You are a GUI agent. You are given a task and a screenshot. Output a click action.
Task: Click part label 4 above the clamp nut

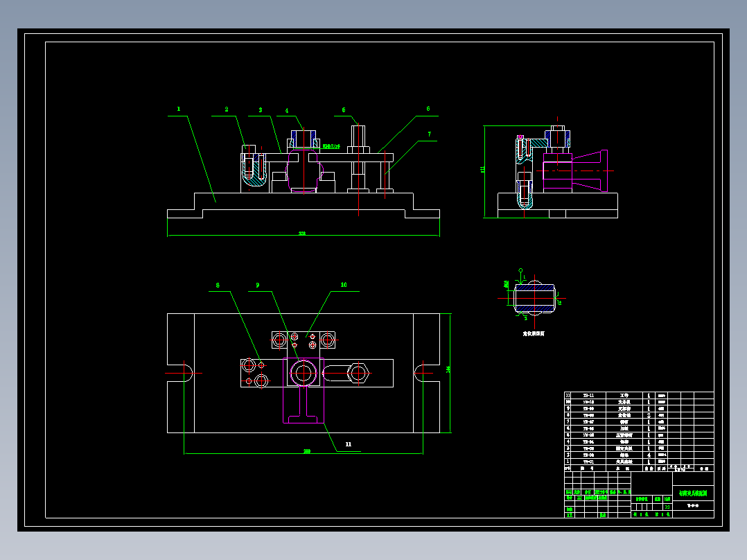coord(287,111)
